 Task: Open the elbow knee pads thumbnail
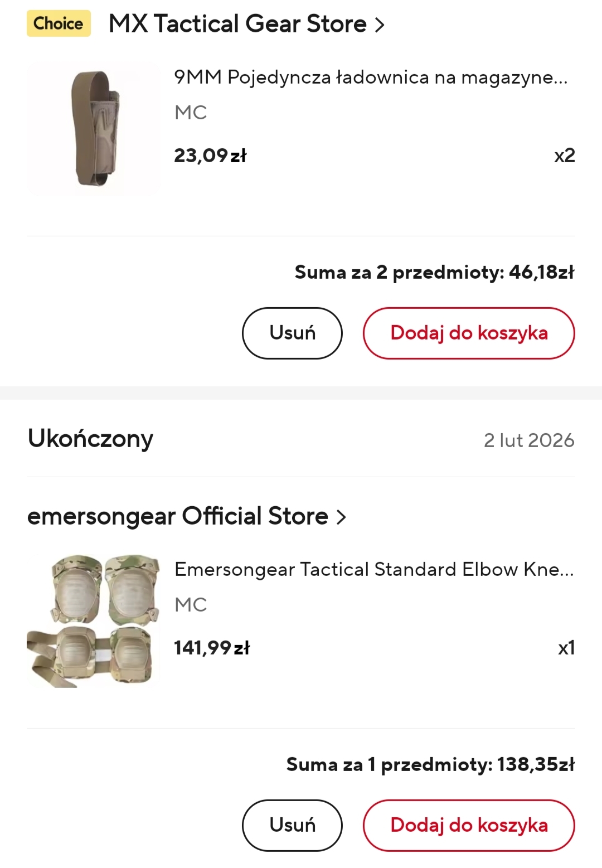click(93, 621)
